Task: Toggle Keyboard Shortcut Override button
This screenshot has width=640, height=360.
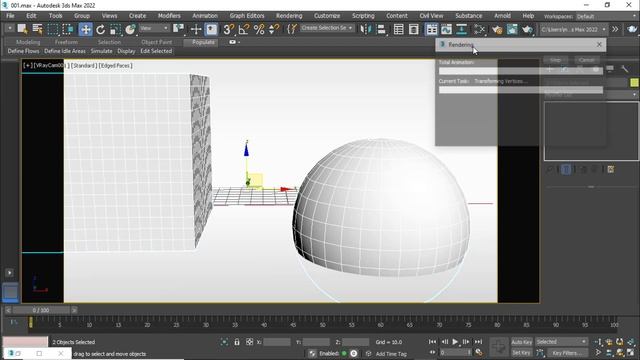Action: 211,29
